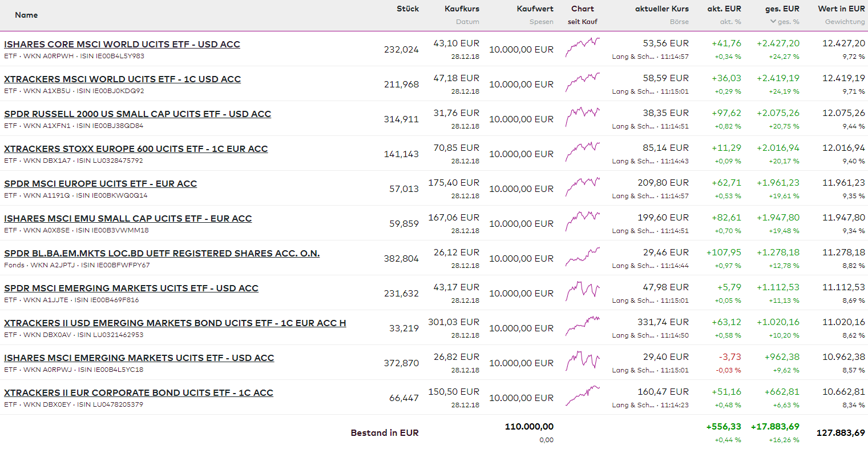
Task: Open SPDR Russell 2000 US Small Cap link
Action: pyautogui.click(x=137, y=114)
